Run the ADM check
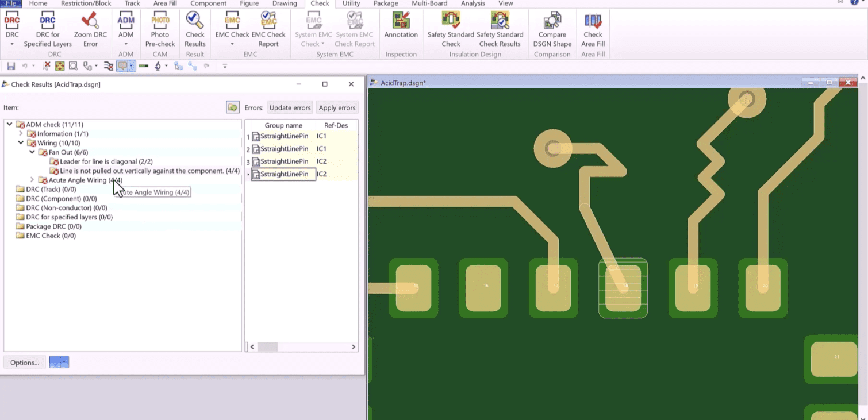The image size is (868, 420). pos(126,23)
